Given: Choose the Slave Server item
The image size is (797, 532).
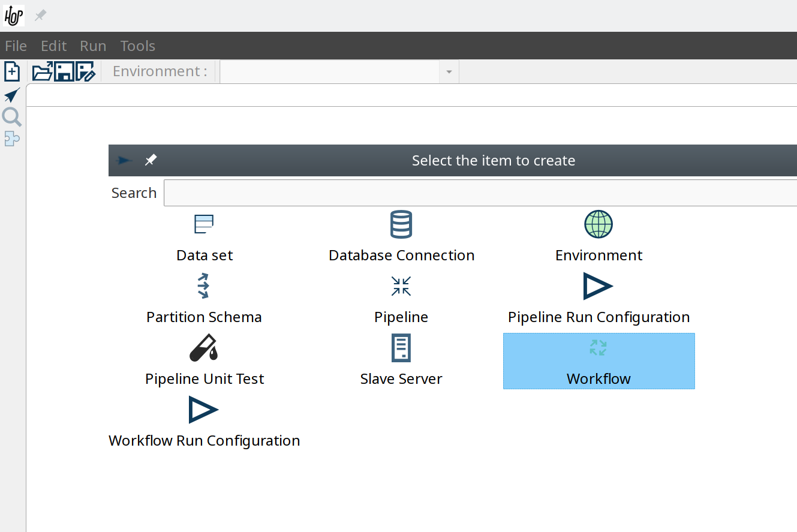Looking at the screenshot, I should (x=401, y=360).
